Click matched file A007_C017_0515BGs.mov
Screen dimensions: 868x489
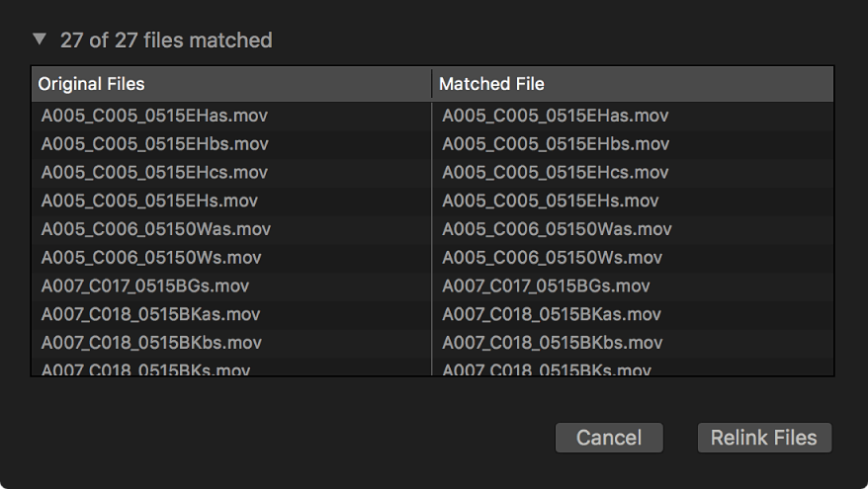(x=546, y=286)
